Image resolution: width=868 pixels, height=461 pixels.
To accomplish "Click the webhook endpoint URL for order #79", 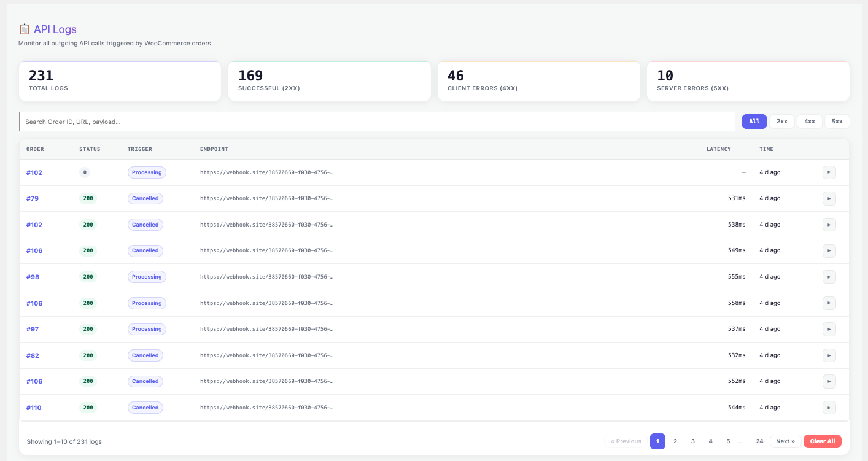I will pyautogui.click(x=267, y=198).
